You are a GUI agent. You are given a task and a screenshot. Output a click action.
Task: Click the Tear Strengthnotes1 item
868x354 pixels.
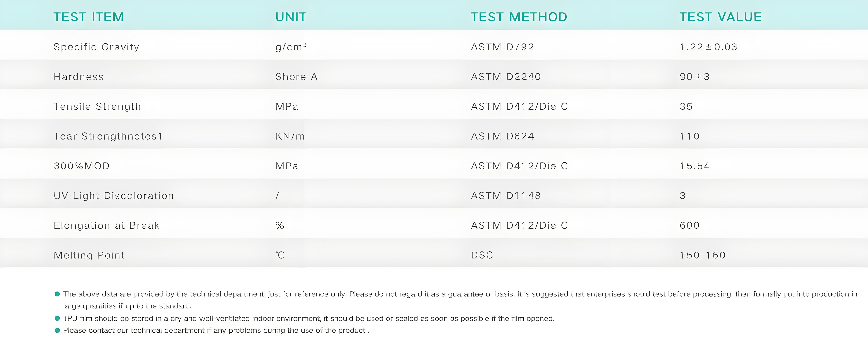[x=108, y=136]
